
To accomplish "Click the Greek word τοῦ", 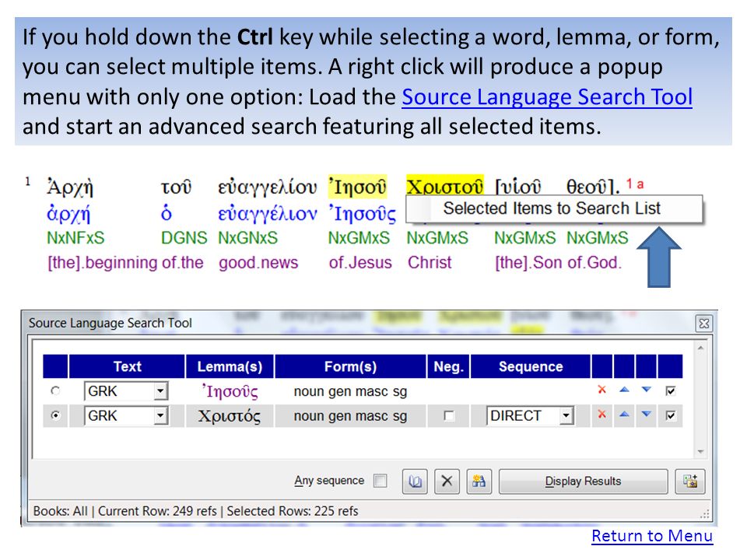I will (x=177, y=187).
